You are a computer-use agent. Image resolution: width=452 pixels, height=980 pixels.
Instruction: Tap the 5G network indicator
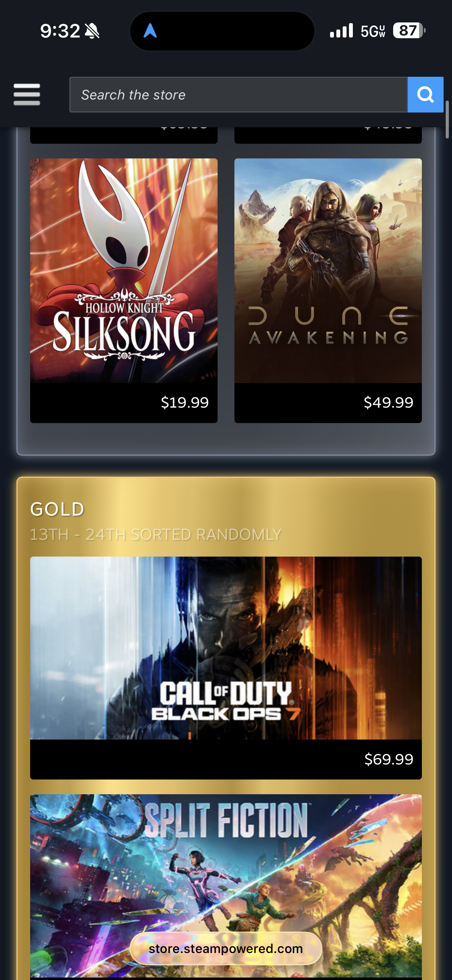point(373,31)
